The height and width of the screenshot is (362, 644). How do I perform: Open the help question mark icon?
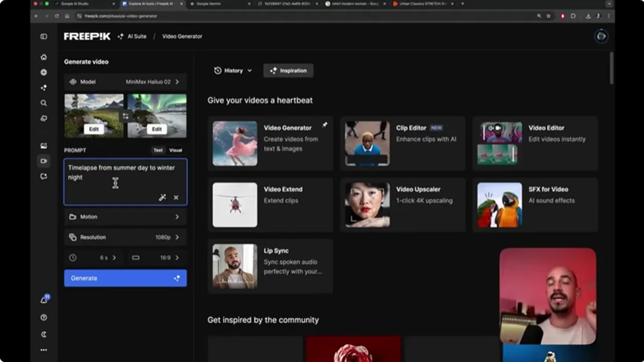pyautogui.click(x=44, y=317)
